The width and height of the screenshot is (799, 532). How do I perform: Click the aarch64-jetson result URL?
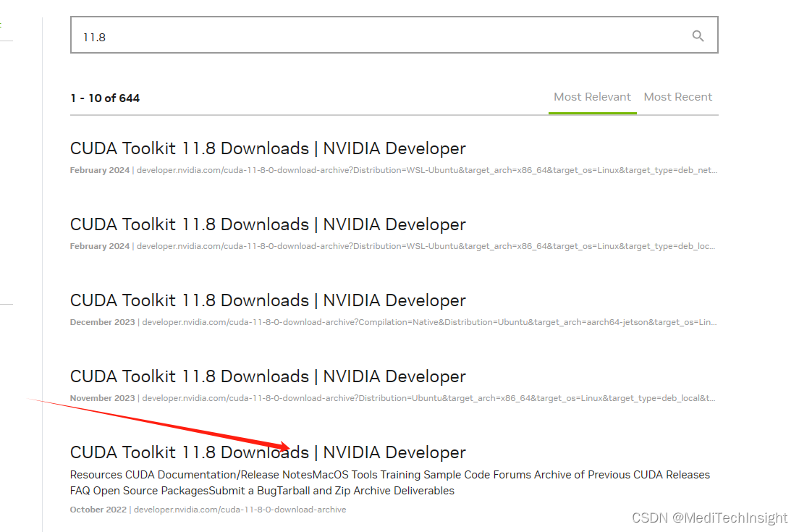tap(429, 322)
